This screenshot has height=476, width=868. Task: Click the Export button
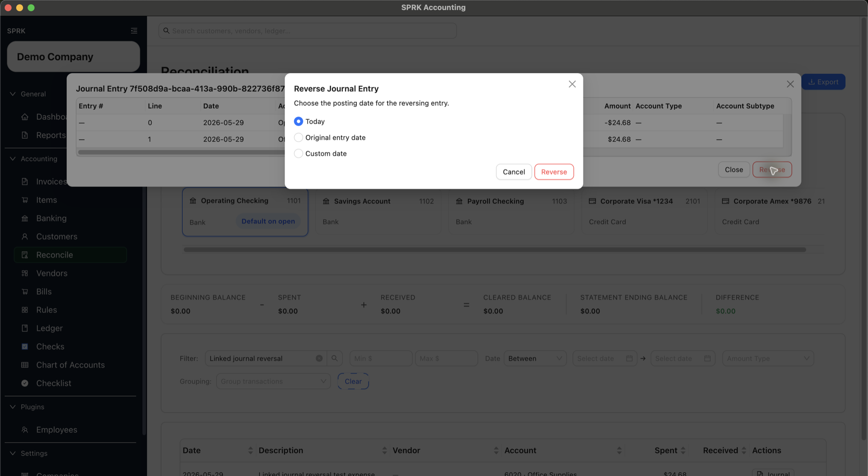click(x=823, y=82)
